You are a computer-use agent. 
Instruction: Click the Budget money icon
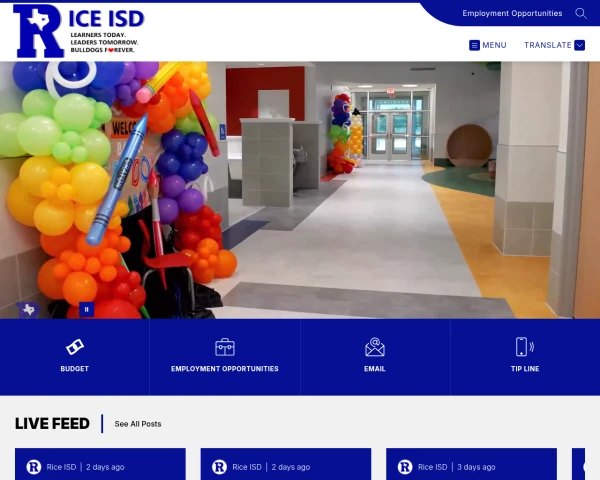[75, 347]
